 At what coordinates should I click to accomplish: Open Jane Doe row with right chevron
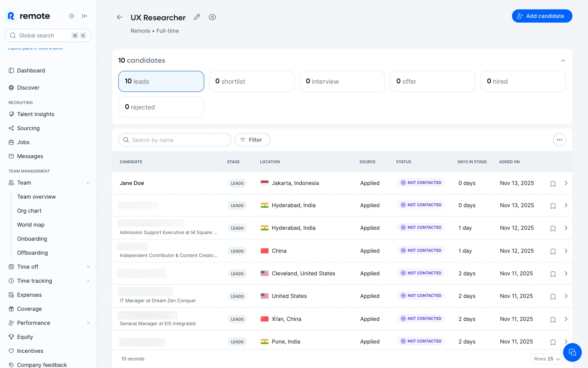(566, 183)
